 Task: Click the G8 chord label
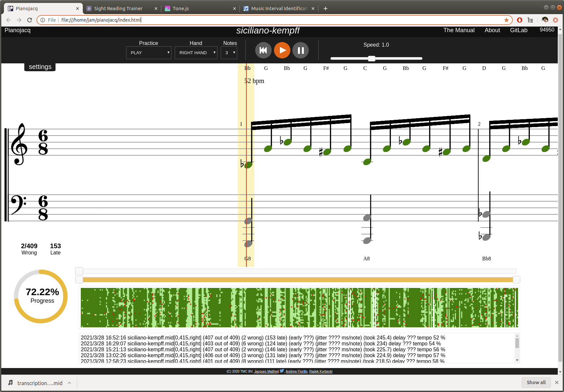(248, 259)
